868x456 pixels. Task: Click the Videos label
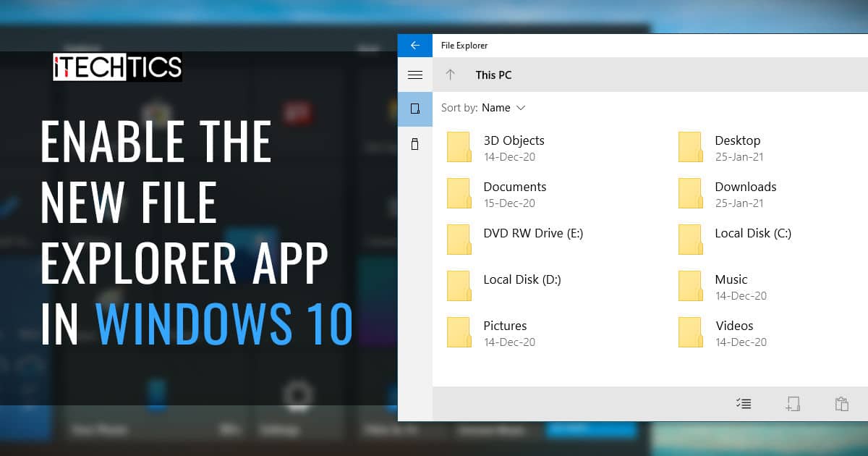(x=734, y=326)
